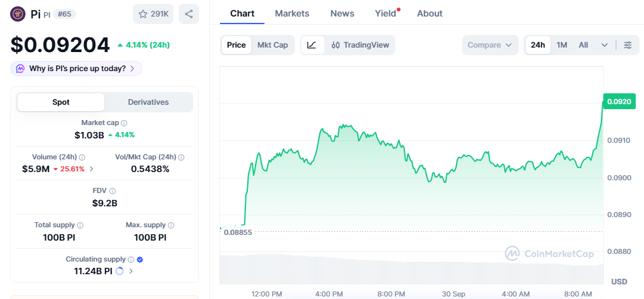Set chart range to 1M
This screenshot has height=299, width=644.
pyautogui.click(x=562, y=45)
